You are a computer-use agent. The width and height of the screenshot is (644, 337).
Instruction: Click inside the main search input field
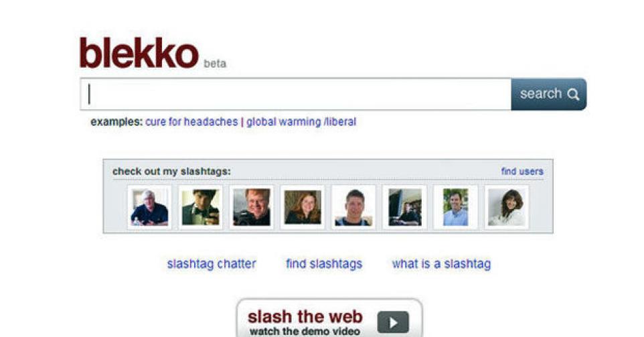tap(296, 94)
